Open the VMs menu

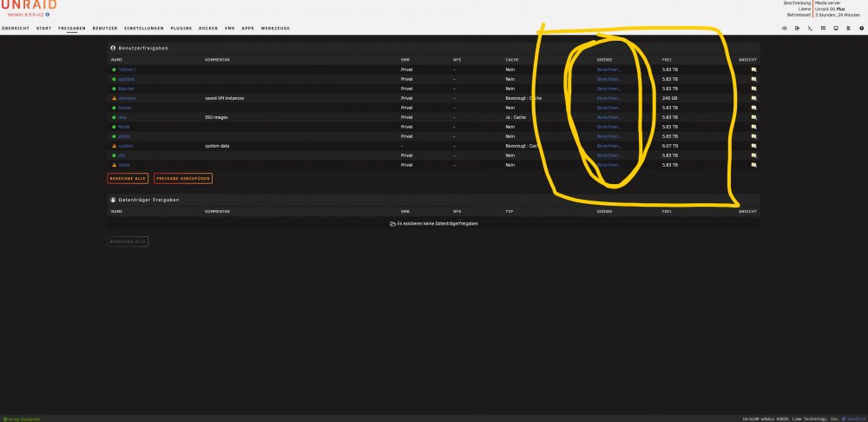point(230,29)
